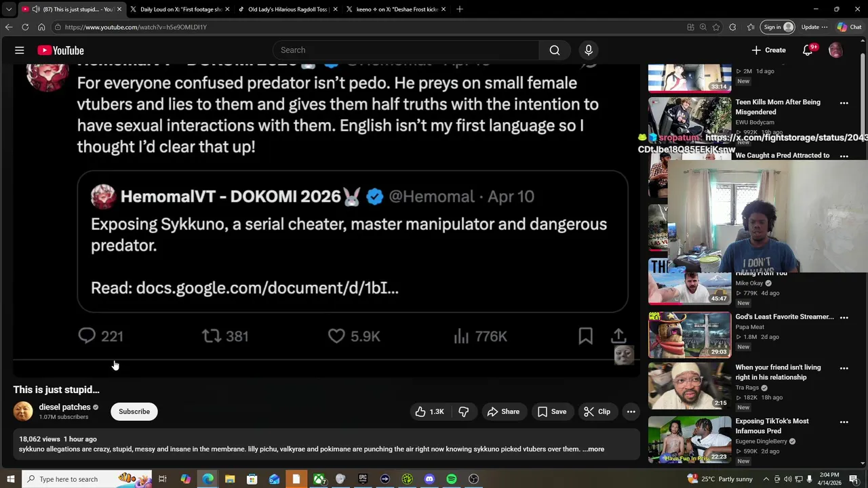This screenshot has height=488, width=868.
Task: Open options for Teen Kills Mom video
Action: tap(844, 103)
